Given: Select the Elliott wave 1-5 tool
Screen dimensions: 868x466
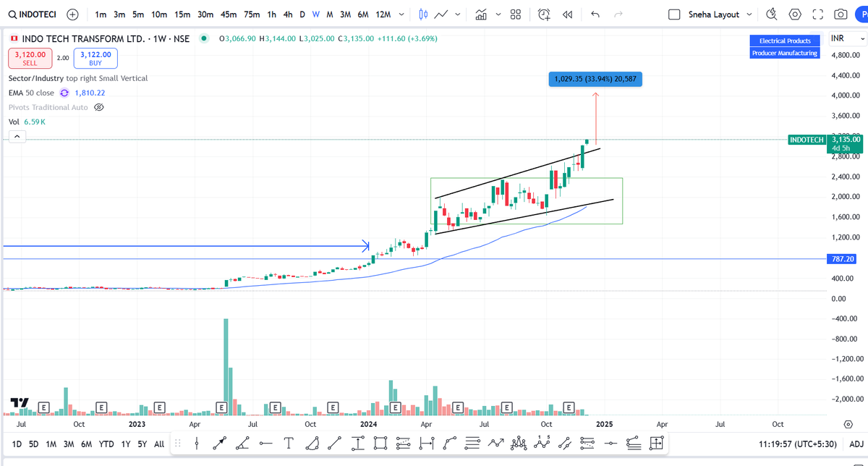Looking at the screenshot, I should tap(541, 442).
